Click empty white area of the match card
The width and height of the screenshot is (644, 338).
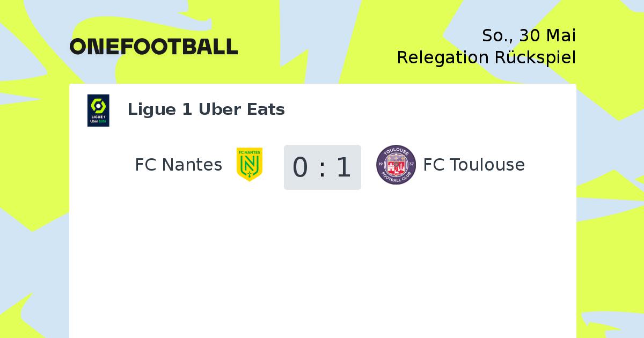point(322,263)
